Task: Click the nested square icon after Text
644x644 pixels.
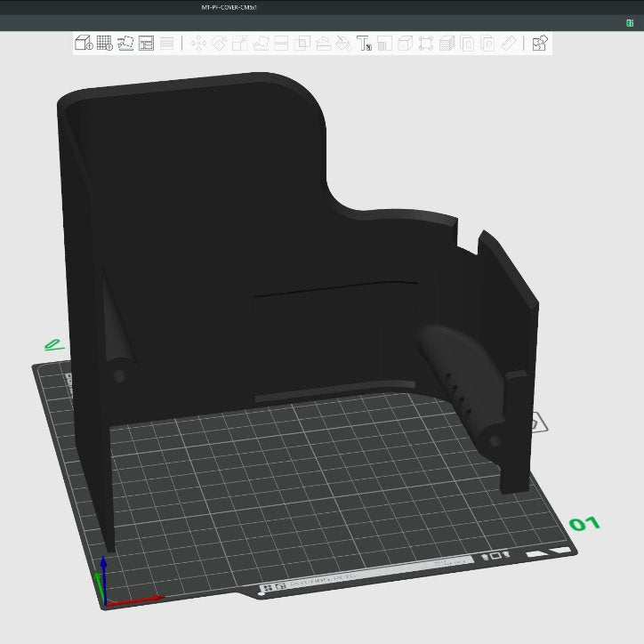Action: coord(384,43)
